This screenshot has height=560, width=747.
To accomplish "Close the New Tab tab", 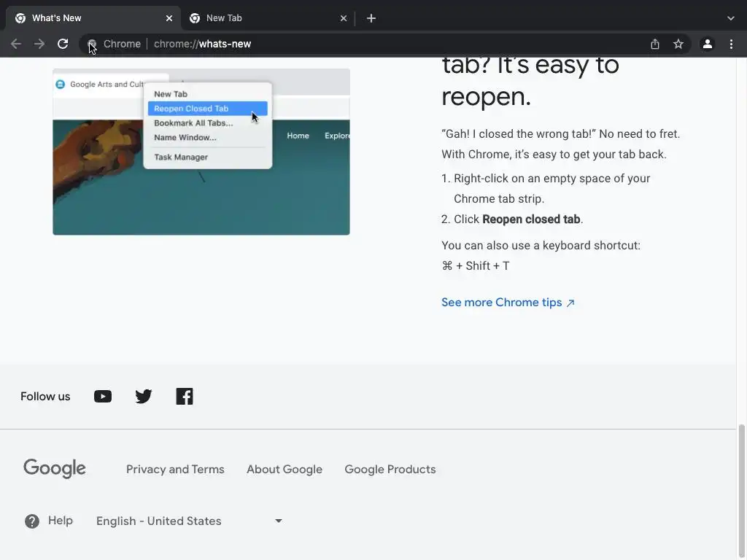I will click(344, 18).
